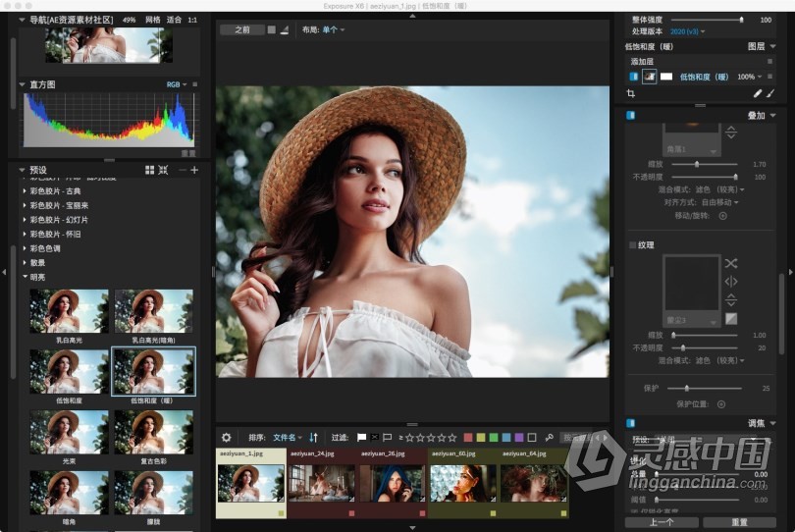
Task: Toggle visibility of 低饱和度（暖）layer
Action: click(x=634, y=77)
